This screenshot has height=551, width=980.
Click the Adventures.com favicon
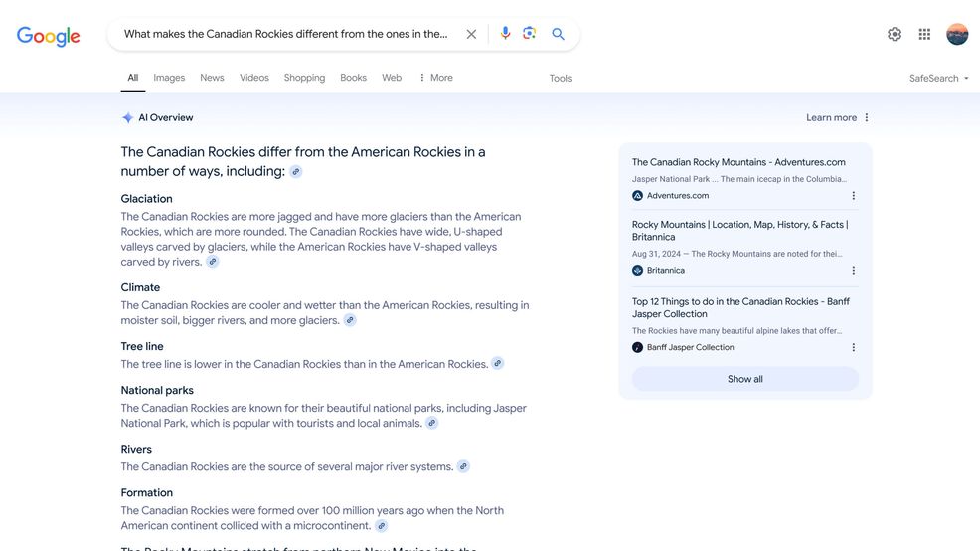click(x=637, y=196)
